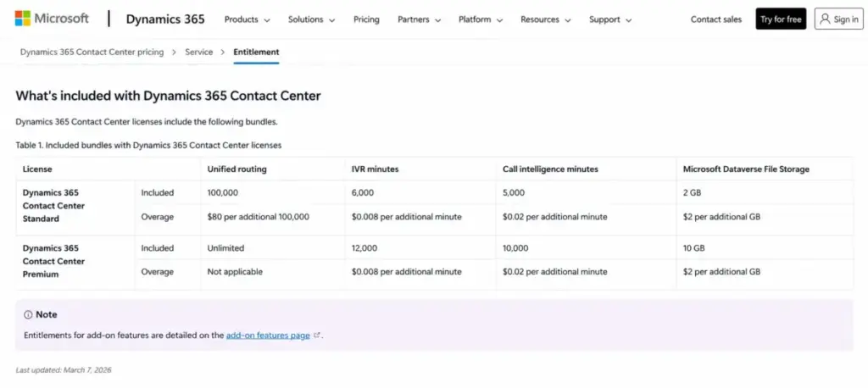Click Dynamics 365 Contact Center Standard row label
Viewport: 868px width, 388px height.
53,205
